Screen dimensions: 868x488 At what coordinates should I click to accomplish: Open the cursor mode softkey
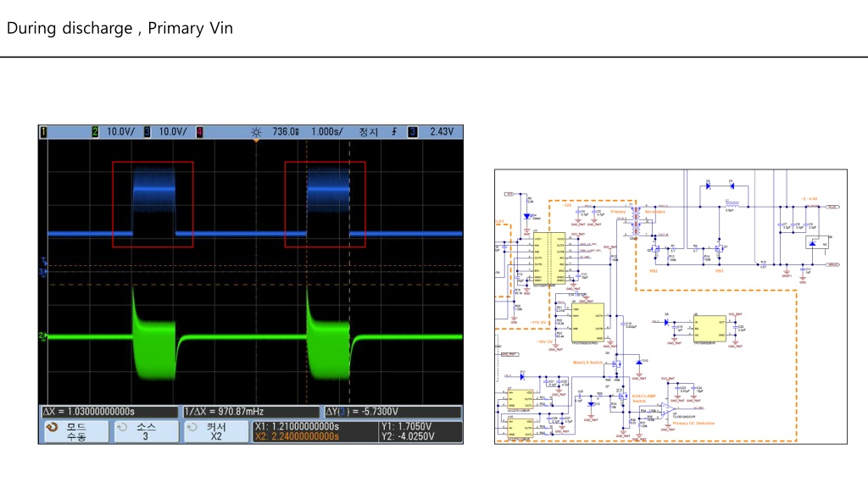(76, 432)
